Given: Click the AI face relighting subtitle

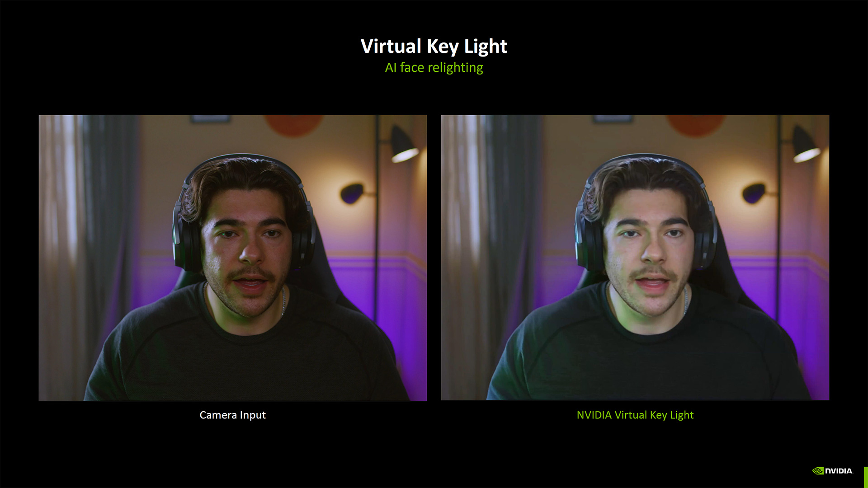Looking at the screenshot, I should (x=434, y=67).
